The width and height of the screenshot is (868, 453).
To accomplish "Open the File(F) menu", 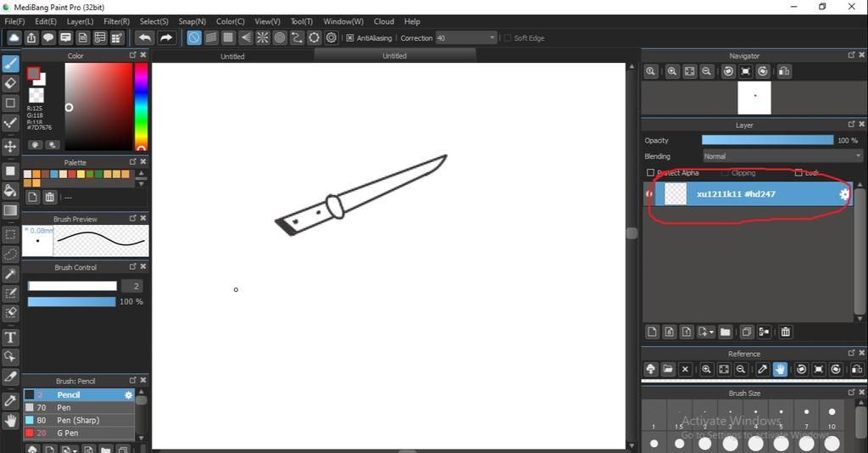I will [x=14, y=21].
